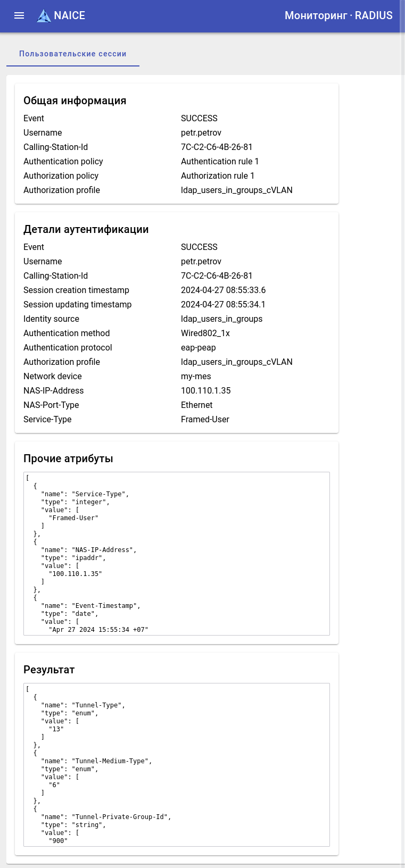The image size is (405, 868).
Task: Click inside the Результат JSON box
Action: tap(177, 764)
